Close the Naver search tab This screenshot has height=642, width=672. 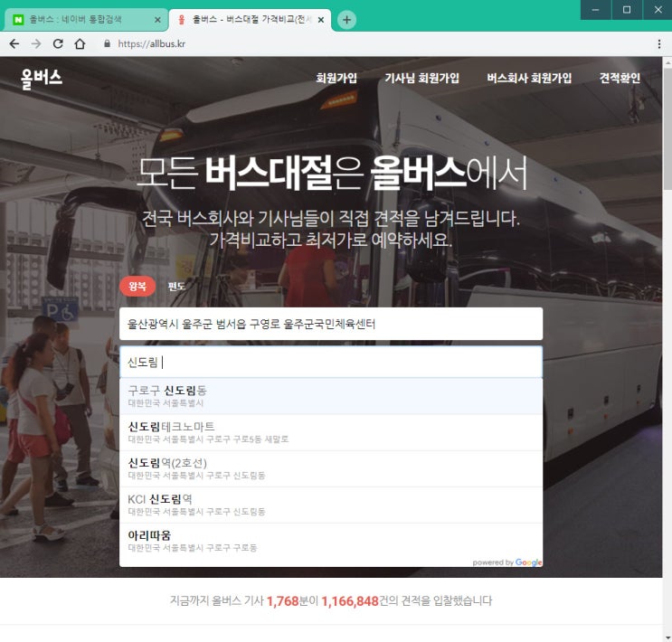tap(157, 20)
